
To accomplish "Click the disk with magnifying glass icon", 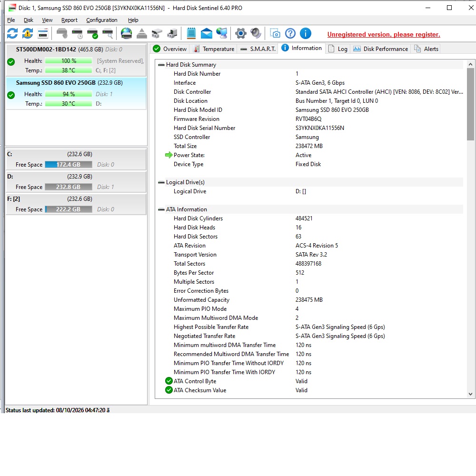I will 108,33.
